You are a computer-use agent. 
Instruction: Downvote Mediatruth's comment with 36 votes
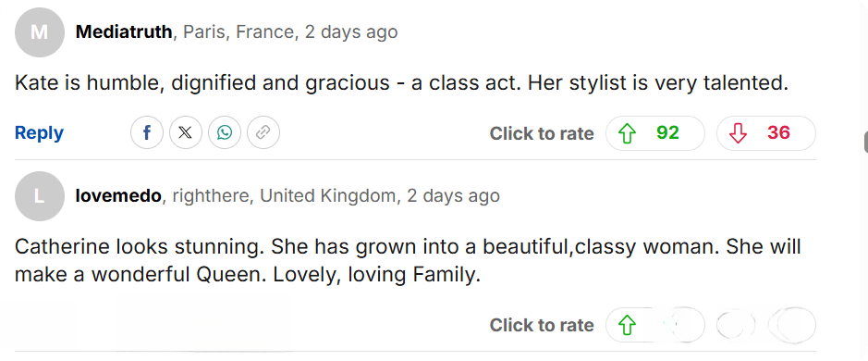pyautogui.click(x=766, y=133)
